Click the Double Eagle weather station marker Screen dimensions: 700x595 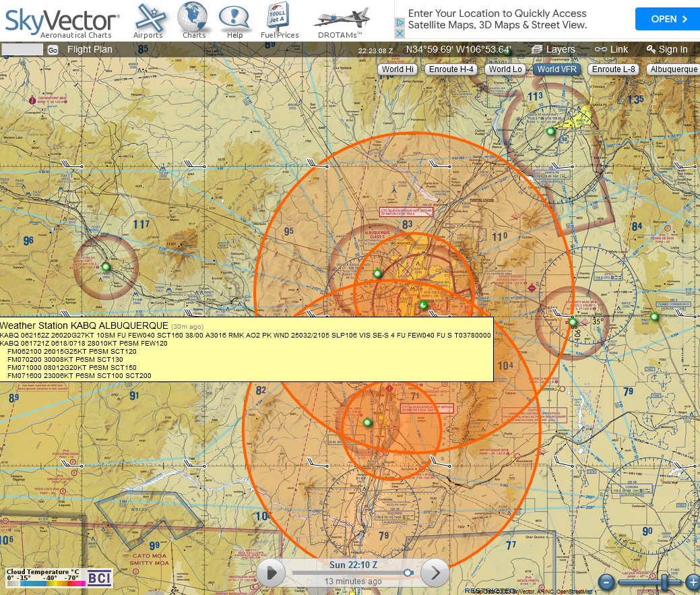377,274
